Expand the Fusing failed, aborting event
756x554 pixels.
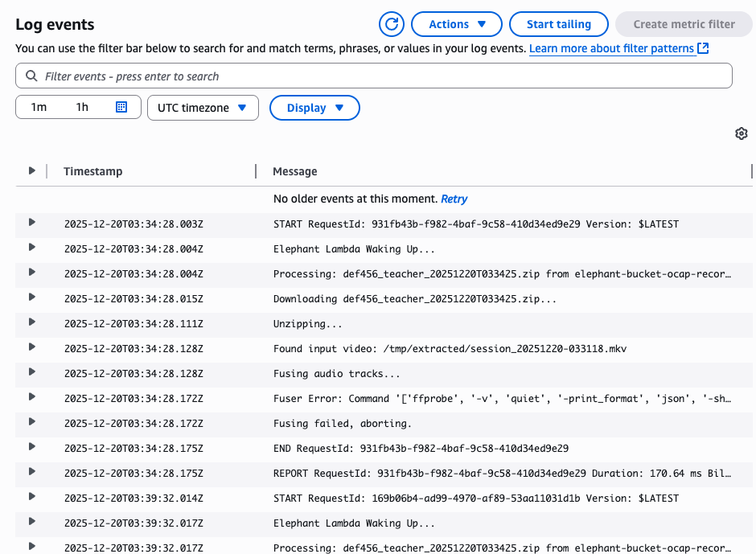pyautogui.click(x=31, y=424)
